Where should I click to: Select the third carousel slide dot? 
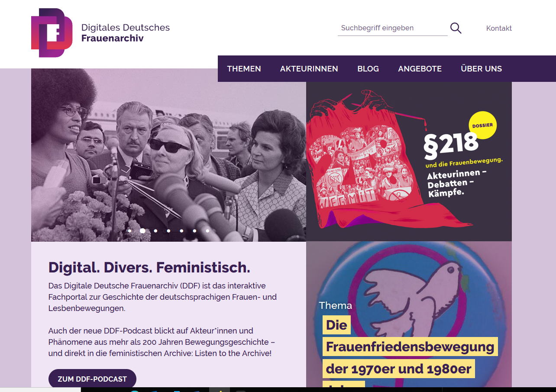tap(155, 231)
